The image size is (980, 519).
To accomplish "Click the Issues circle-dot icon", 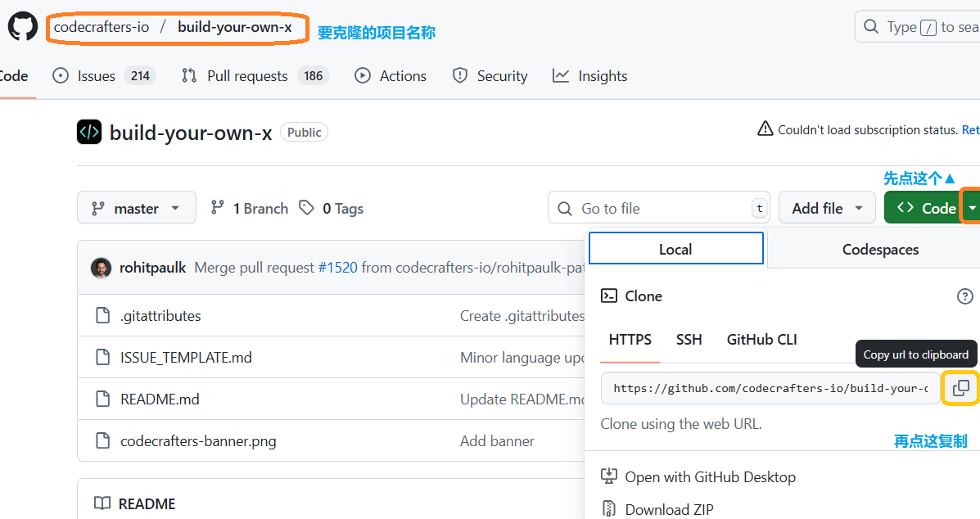I will point(61,76).
